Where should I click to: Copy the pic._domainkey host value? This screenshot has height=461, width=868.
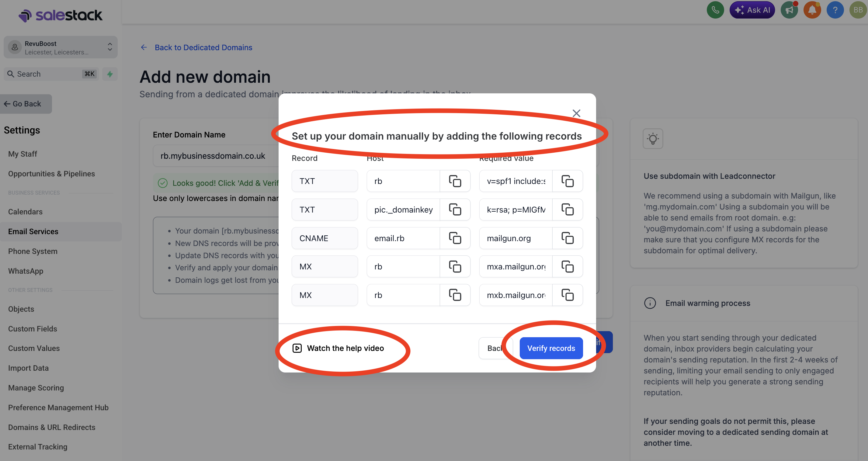[455, 210]
